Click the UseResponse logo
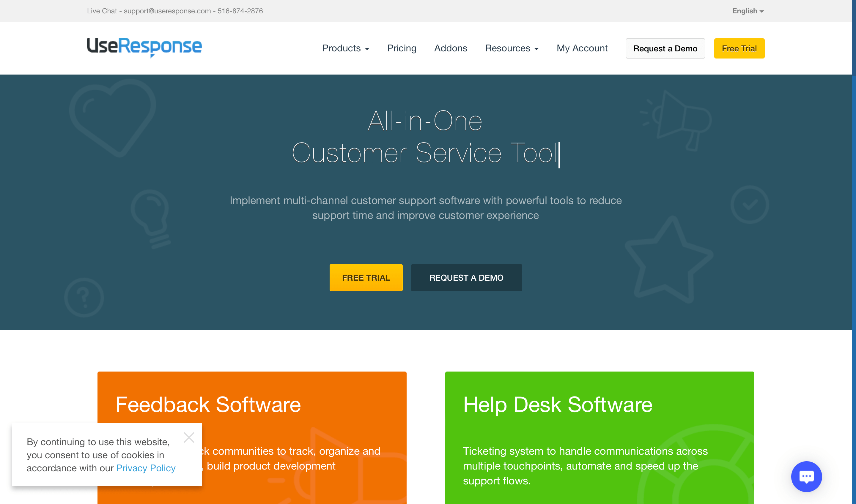856x504 pixels. tap(144, 48)
